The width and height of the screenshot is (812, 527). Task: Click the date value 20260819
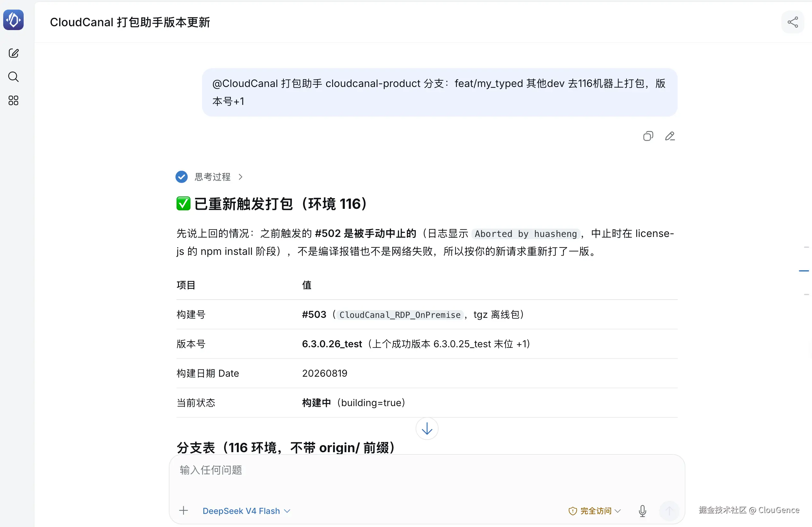point(324,373)
